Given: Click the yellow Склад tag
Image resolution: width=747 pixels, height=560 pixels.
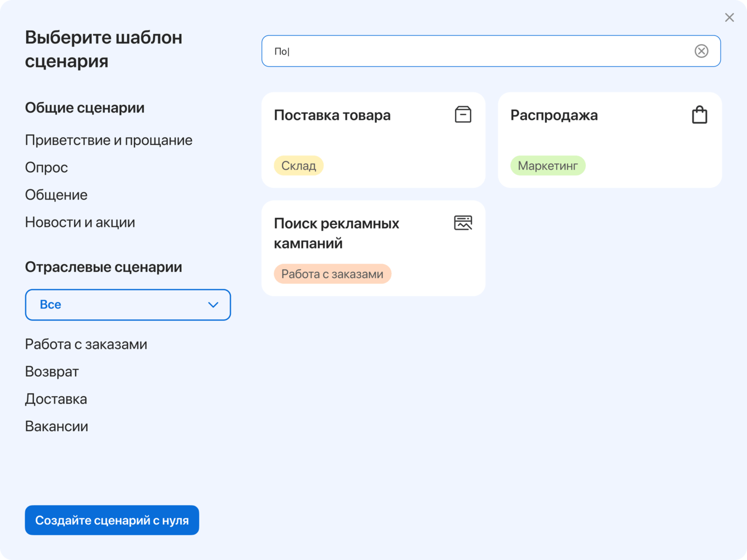Looking at the screenshot, I should (298, 165).
